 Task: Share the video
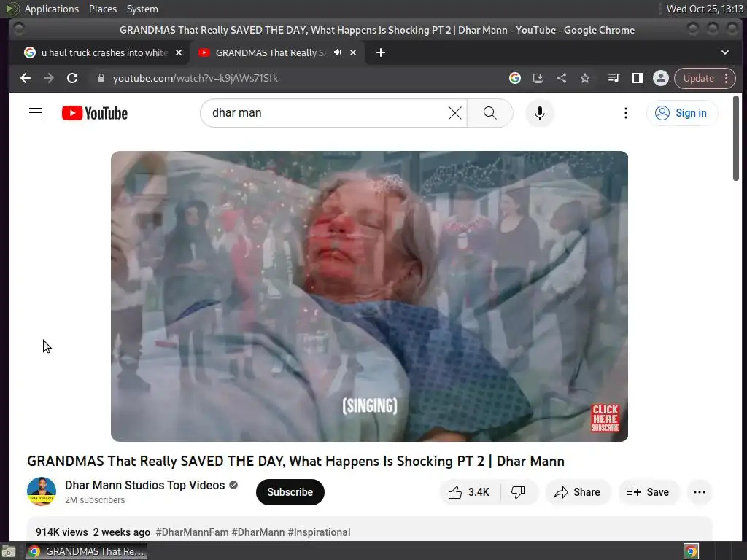[x=578, y=492]
